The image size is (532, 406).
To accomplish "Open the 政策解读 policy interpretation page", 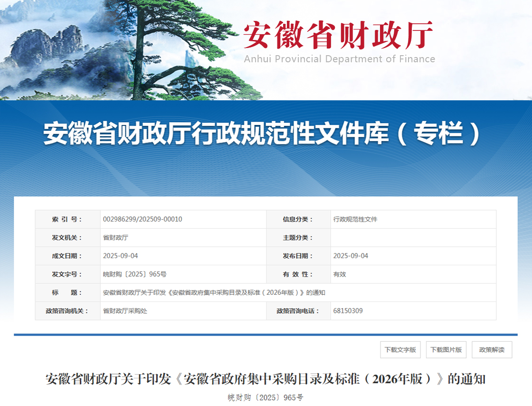I will tap(492, 349).
